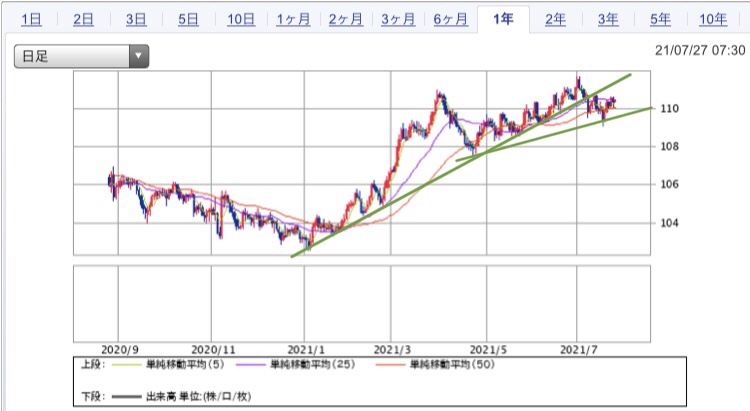Click the 2020/11 date axis label
The image size is (750, 411).
[x=213, y=350]
